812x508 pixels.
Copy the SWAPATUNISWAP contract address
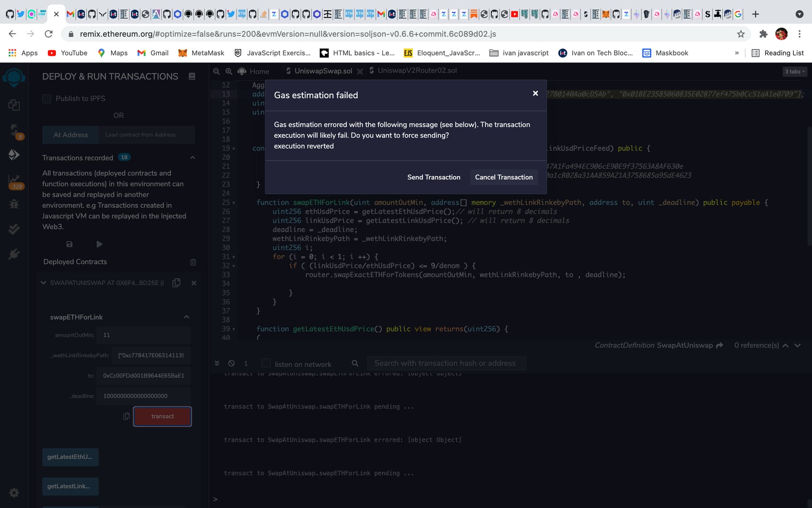point(176,283)
